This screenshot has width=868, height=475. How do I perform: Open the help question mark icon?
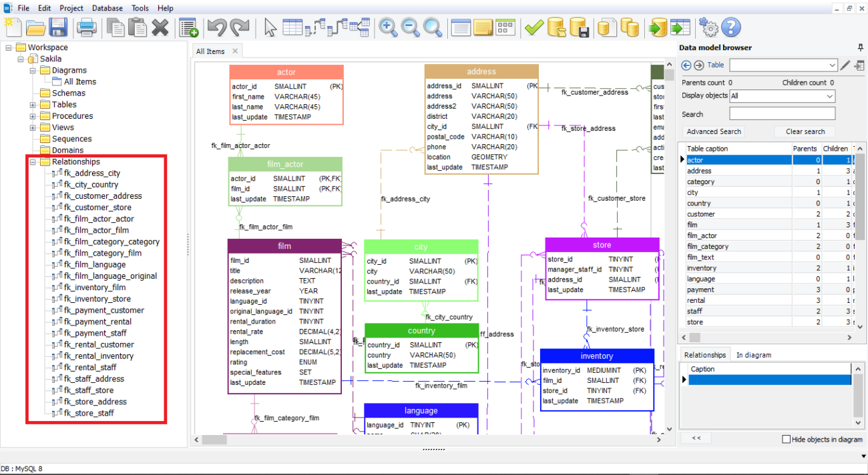[x=731, y=27]
